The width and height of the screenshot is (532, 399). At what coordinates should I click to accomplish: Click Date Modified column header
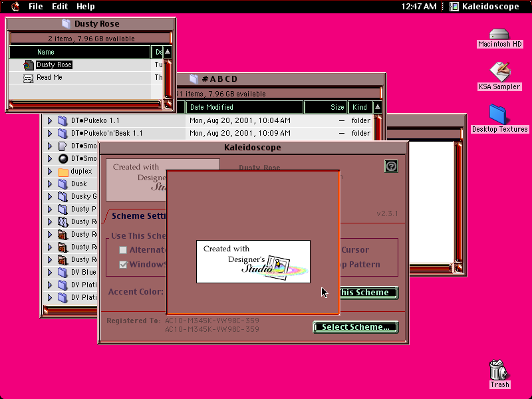click(x=244, y=107)
